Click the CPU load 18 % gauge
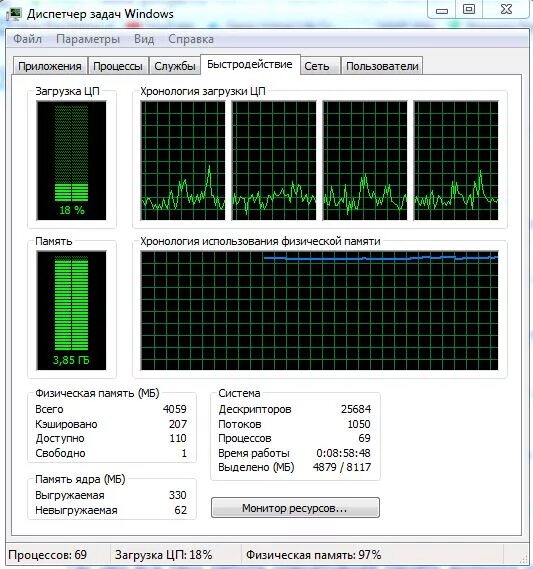This screenshot has width=533, height=569. 71,160
